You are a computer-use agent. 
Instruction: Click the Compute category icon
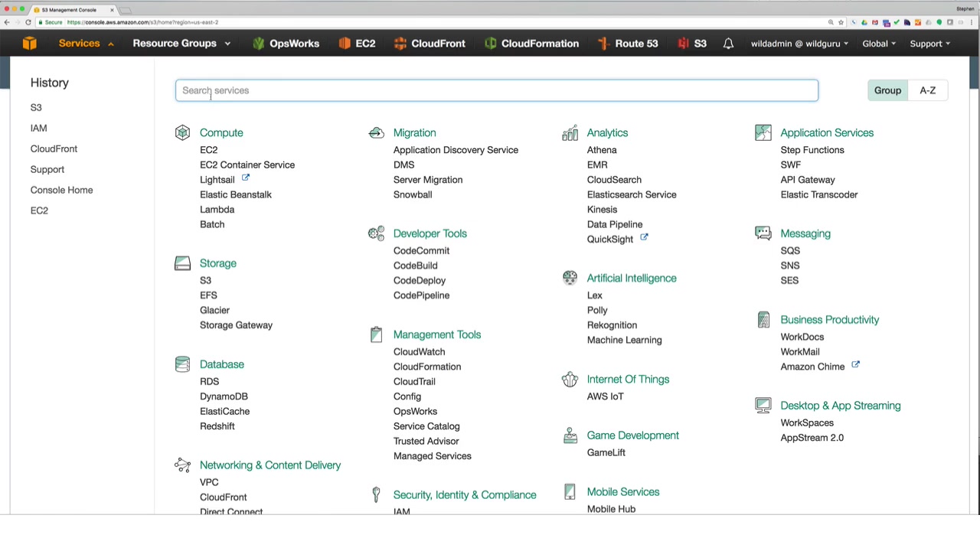point(182,133)
